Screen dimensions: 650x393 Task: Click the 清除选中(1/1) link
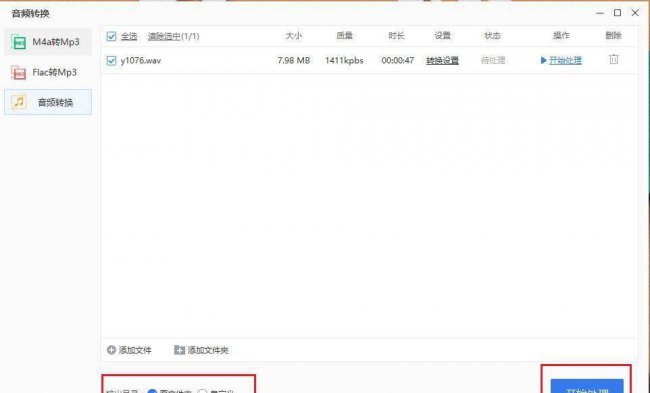[173, 36]
